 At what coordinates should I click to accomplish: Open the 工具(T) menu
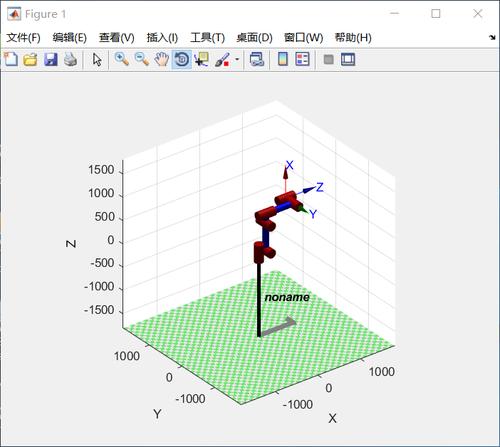[x=207, y=38]
